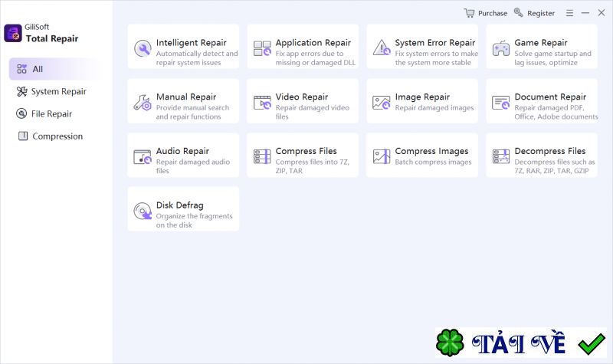Open the Disk Defrag disc icon
Image resolution: width=613 pixels, height=364 pixels.
pyautogui.click(x=143, y=212)
